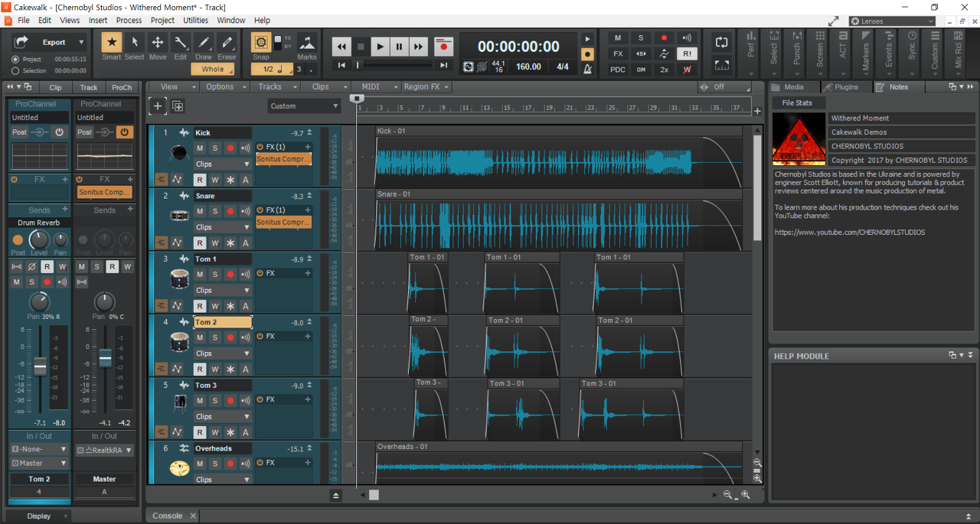Open the Process menu
Image resolution: width=980 pixels, height=524 pixels.
(x=129, y=21)
